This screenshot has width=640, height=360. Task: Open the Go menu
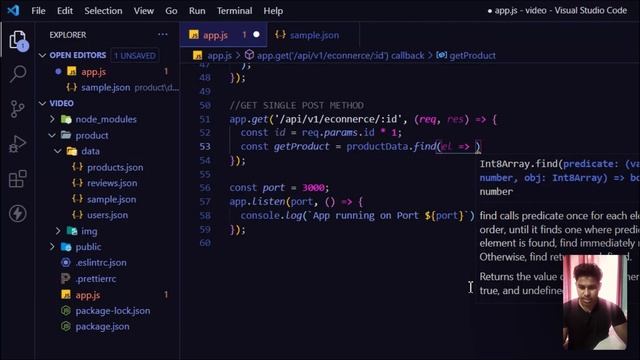pos(171,11)
